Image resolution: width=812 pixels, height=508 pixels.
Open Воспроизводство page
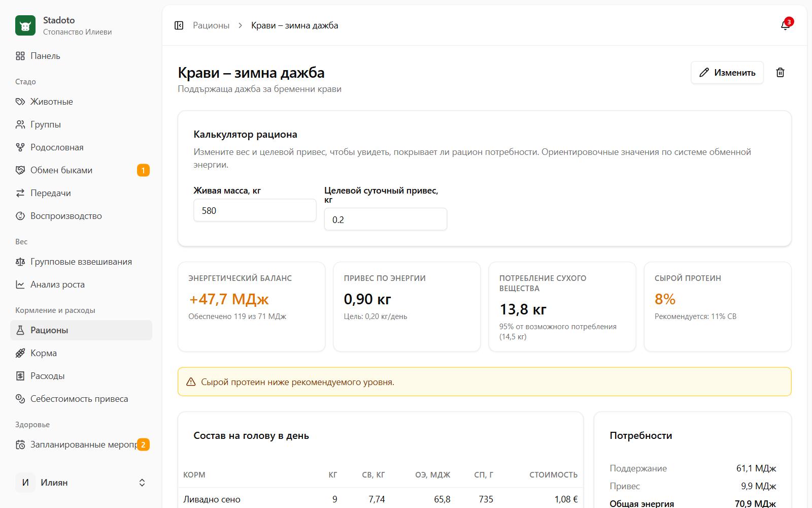(x=81, y=216)
